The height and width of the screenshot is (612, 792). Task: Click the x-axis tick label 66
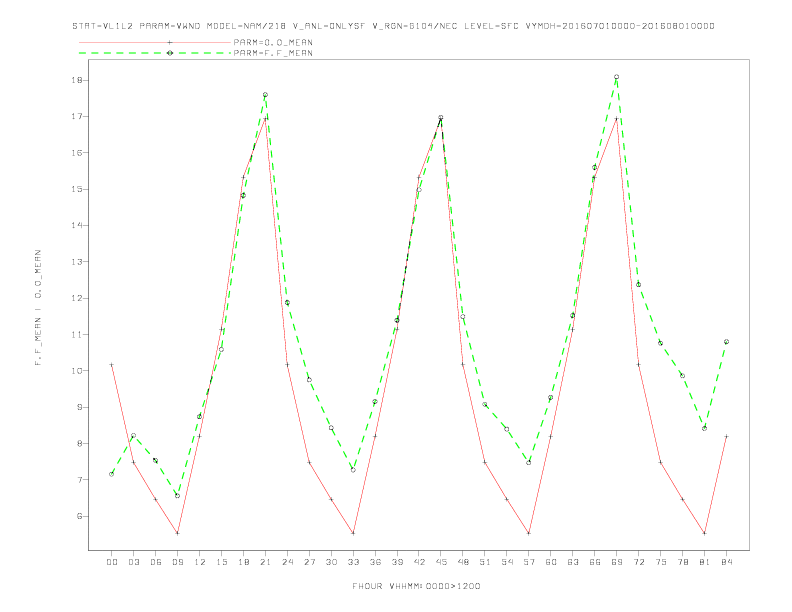[595, 562]
